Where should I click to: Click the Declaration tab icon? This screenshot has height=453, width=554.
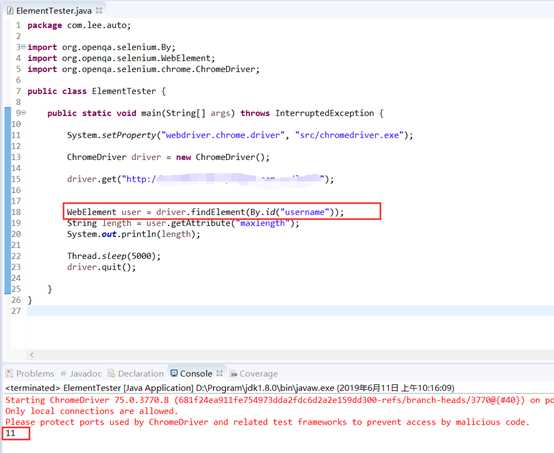111,373
